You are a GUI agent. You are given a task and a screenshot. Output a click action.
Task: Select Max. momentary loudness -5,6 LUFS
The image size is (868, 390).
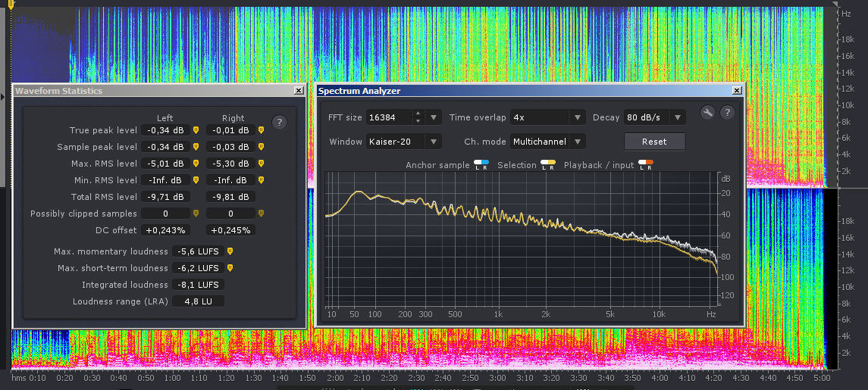(198, 251)
